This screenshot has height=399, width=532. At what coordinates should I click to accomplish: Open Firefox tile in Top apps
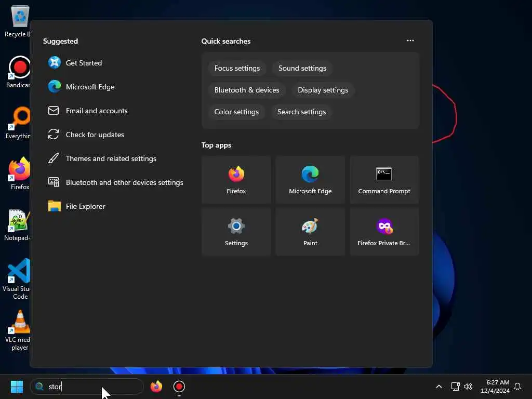click(x=236, y=180)
